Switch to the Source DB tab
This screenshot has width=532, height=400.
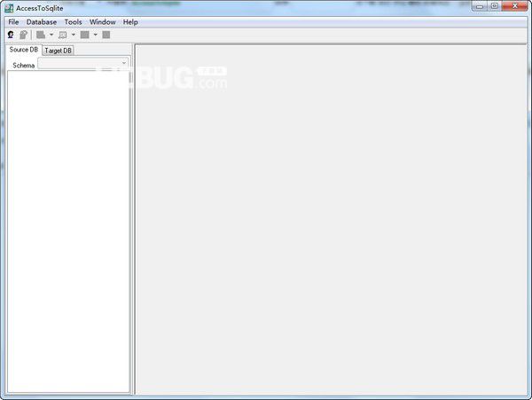[24, 50]
